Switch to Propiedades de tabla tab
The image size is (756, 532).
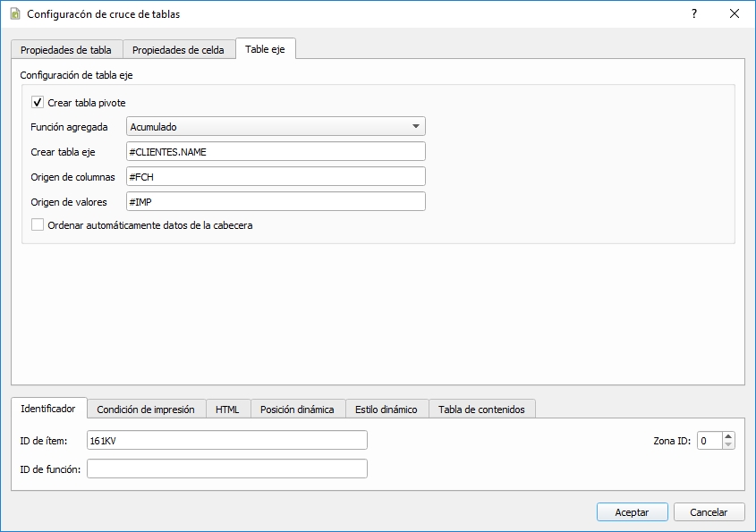tap(66, 50)
